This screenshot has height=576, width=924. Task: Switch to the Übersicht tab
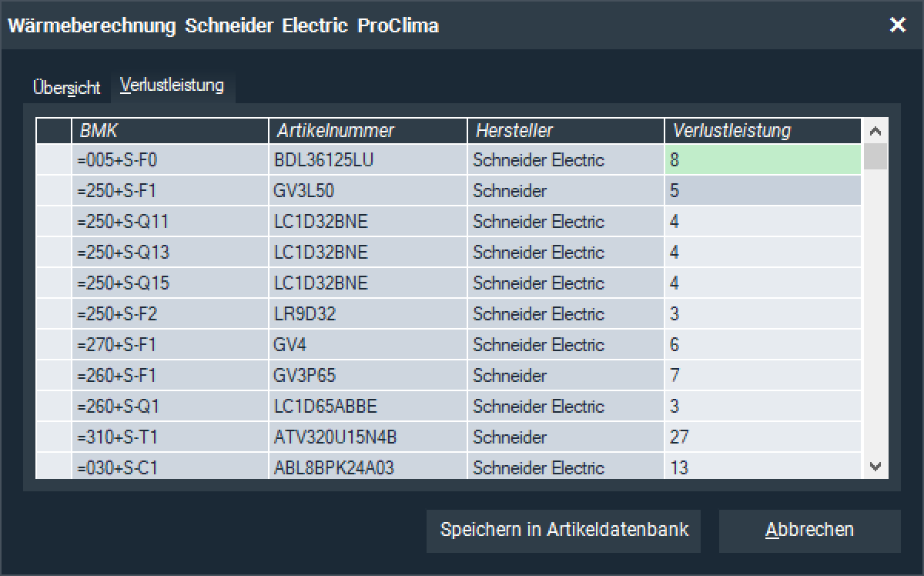pyautogui.click(x=66, y=88)
